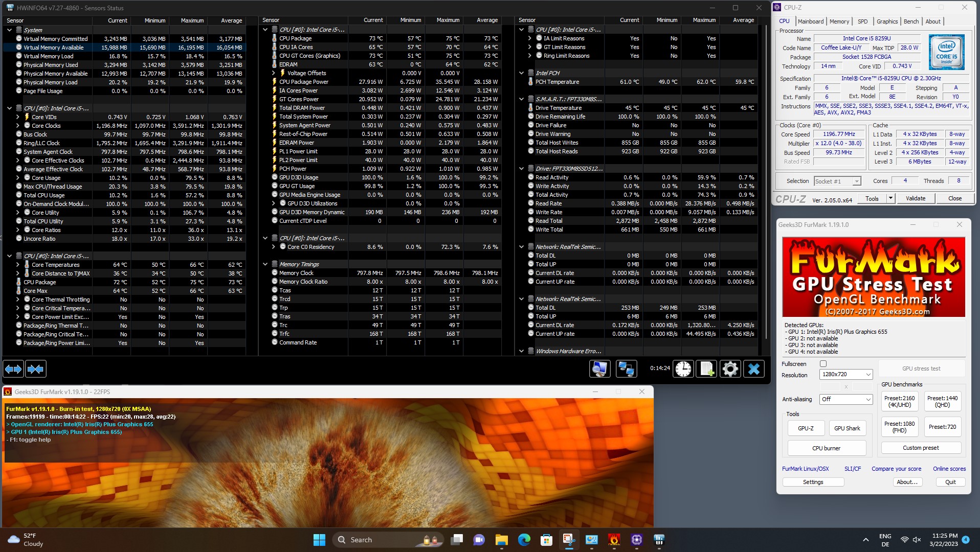Open Custom preset benchmark button
Viewport: 980px width, 552px height.
(x=921, y=448)
